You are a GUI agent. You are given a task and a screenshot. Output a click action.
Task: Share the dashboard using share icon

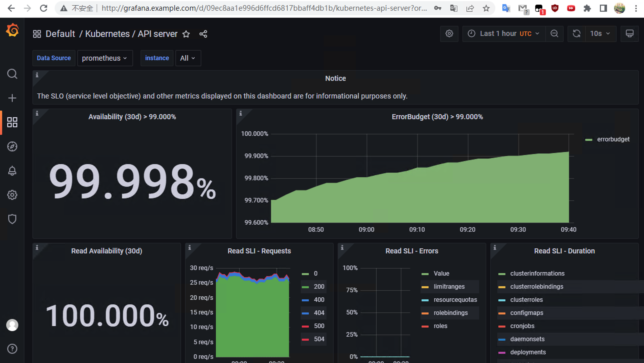point(203,34)
